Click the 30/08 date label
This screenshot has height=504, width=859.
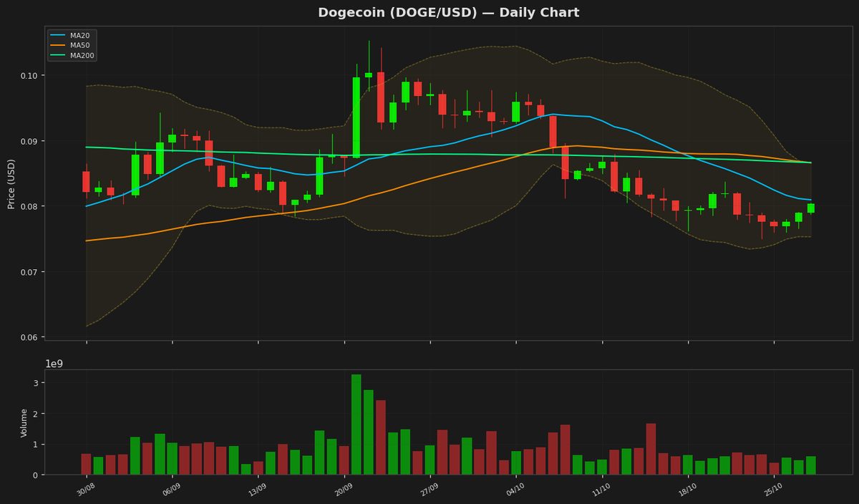click(x=84, y=490)
